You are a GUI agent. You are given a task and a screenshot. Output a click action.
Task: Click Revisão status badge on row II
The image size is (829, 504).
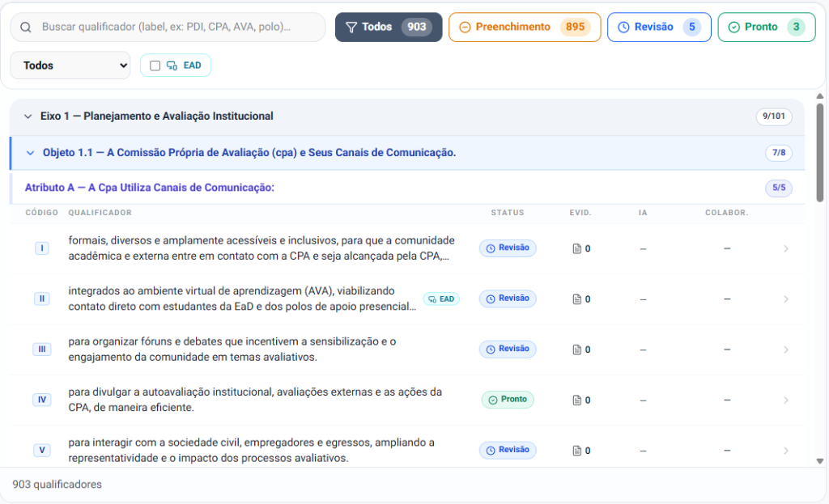[508, 299]
